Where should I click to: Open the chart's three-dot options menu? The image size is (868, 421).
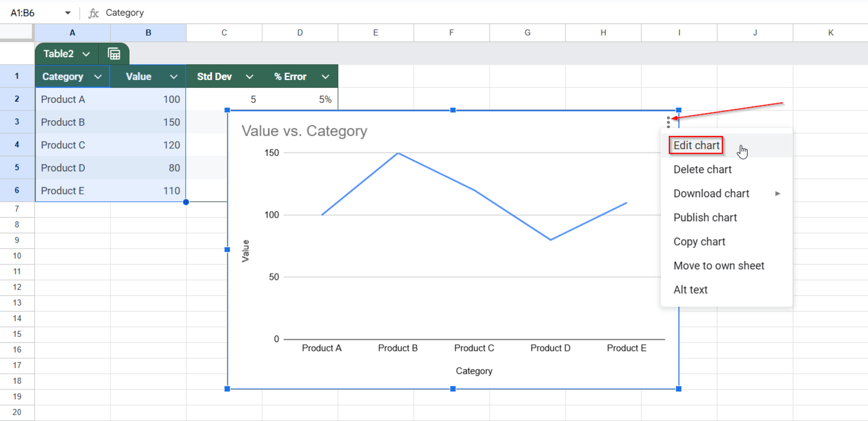coord(668,122)
